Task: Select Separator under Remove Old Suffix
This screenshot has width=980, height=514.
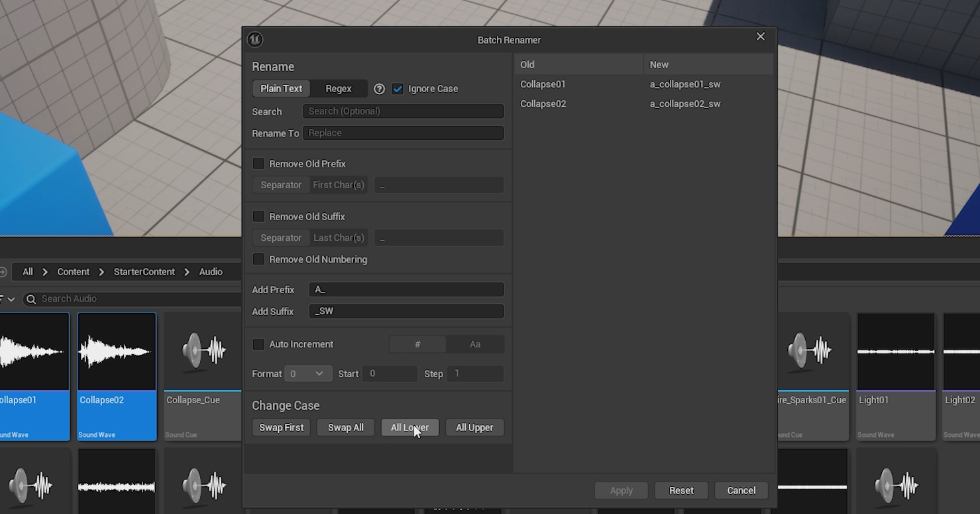Action: coord(281,238)
